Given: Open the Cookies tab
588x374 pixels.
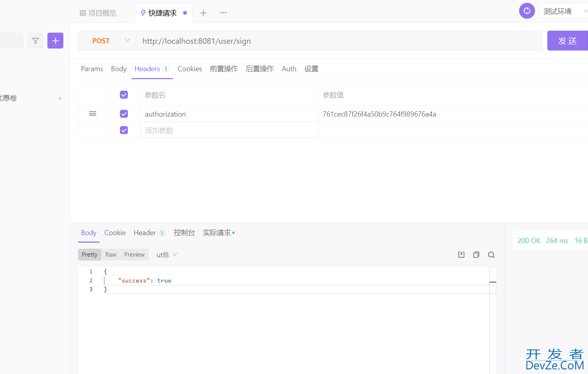Looking at the screenshot, I should (190, 69).
